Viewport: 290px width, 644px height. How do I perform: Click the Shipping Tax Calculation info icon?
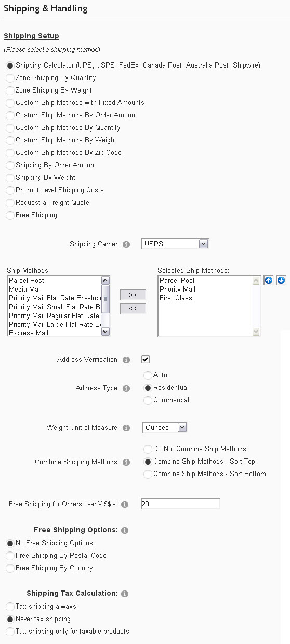coord(125,594)
